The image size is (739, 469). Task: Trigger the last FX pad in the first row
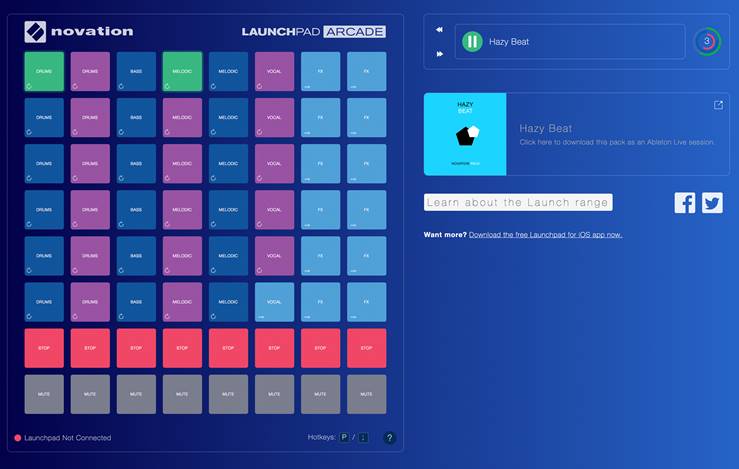click(367, 71)
